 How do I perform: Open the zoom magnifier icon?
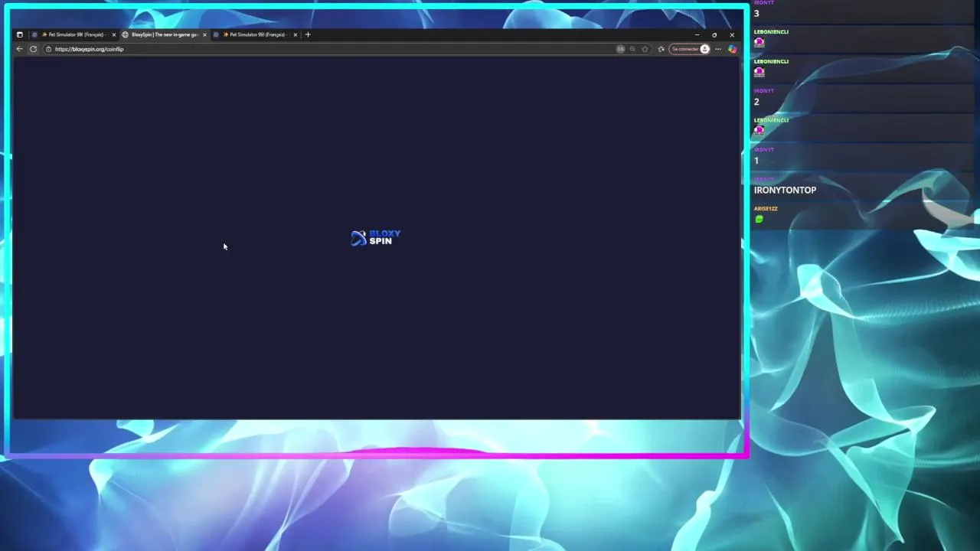[x=632, y=49]
